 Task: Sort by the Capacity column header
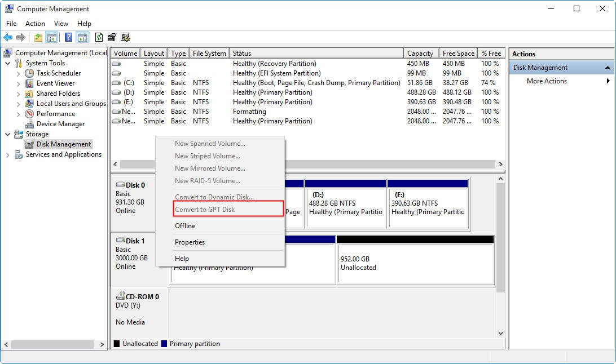(x=420, y=54)
